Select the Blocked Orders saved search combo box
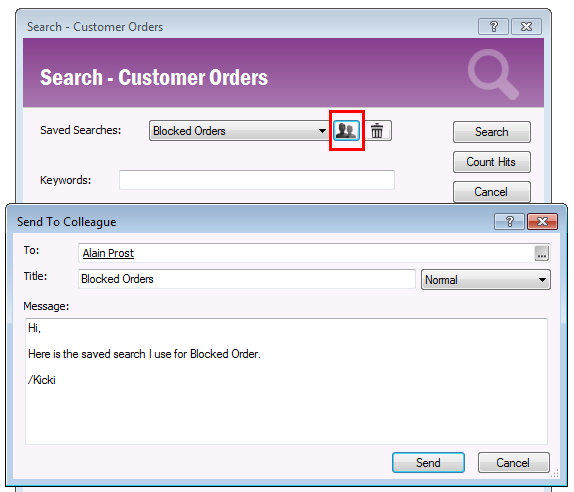Image resolution: width=574 pixels, height=492 pixels. click(239, 131)
